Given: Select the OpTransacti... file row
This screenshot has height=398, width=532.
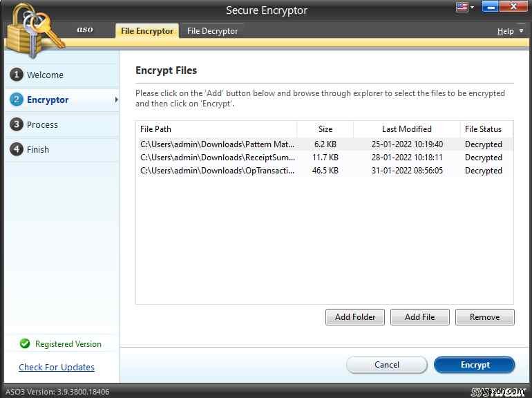Looking at the screenshot, I should pyautogui.click(x=324, y=171).
